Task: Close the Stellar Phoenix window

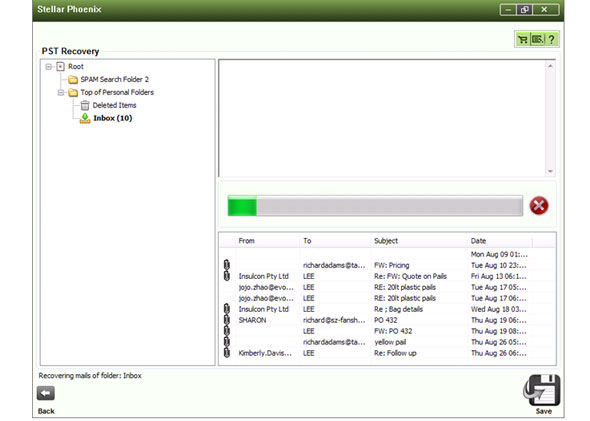Action: (545, 10)
